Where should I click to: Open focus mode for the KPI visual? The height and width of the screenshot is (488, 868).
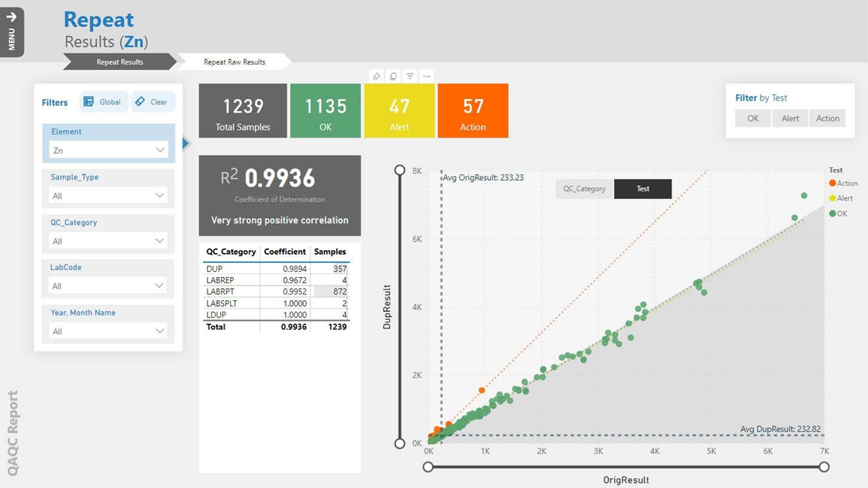click(392, 75)
